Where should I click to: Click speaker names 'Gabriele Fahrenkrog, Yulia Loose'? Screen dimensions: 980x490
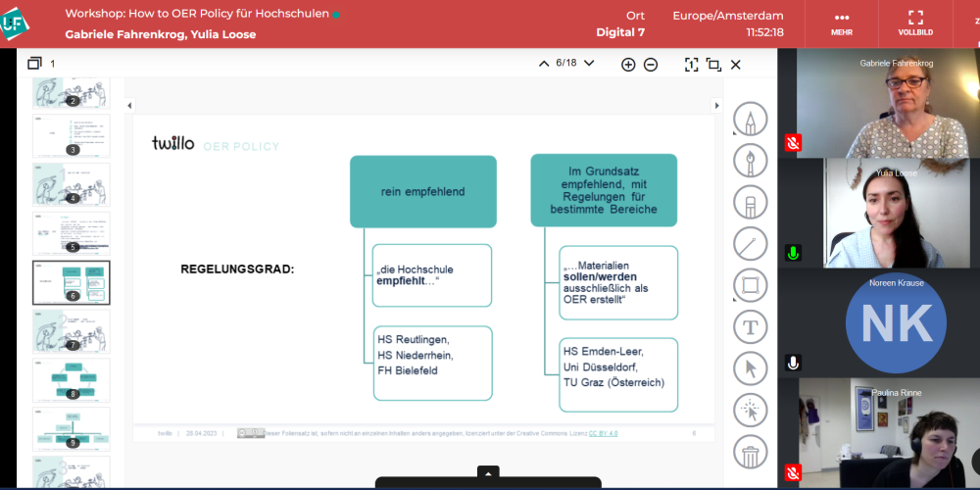[x=161, y=34]
